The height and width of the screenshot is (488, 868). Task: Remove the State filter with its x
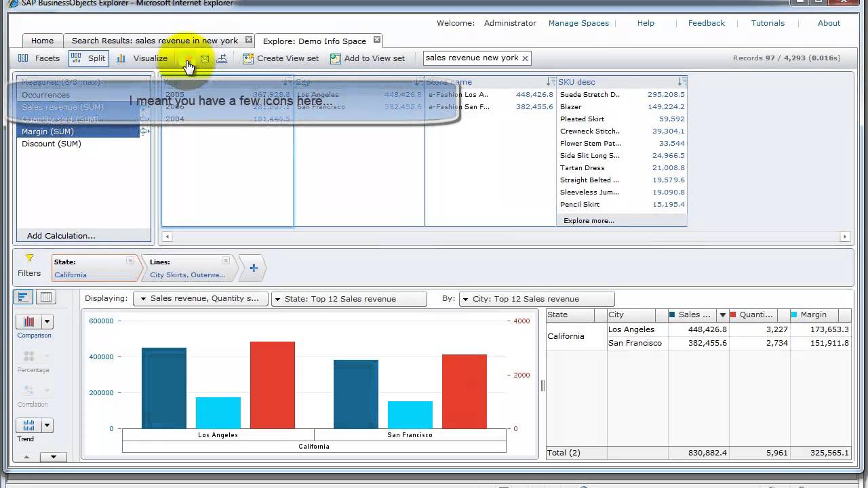click(x=130, y=261)
